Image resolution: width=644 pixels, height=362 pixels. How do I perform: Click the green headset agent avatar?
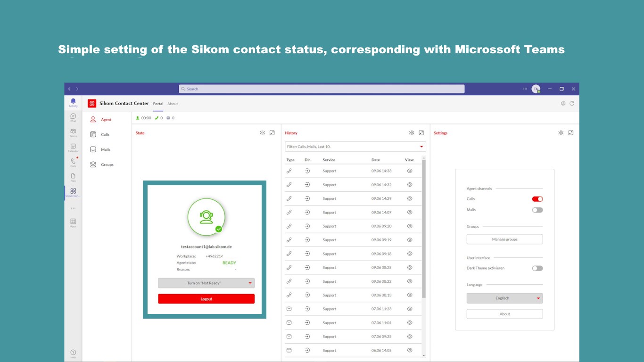(206, 217)
